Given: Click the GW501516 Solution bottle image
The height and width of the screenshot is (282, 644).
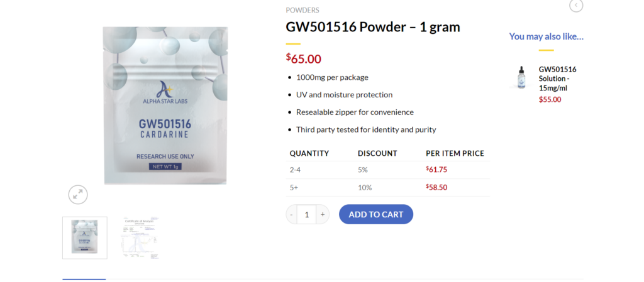Looking at the screenshot, I should [521, 77].
